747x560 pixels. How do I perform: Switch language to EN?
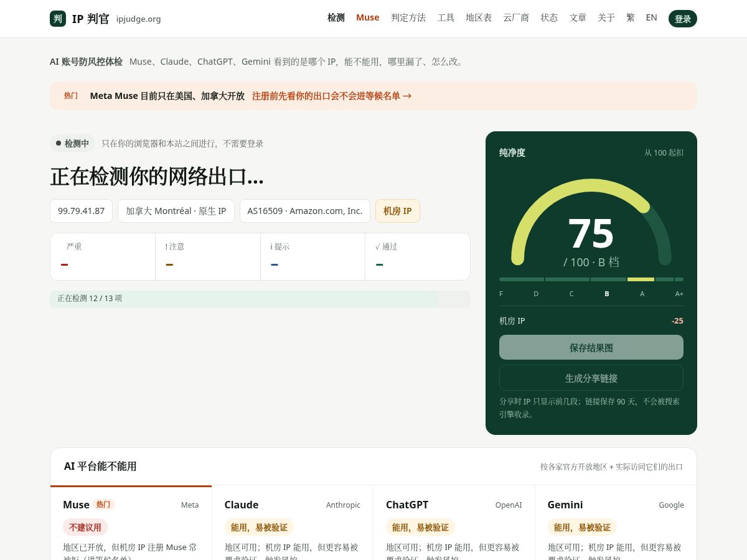coord(652,17)
